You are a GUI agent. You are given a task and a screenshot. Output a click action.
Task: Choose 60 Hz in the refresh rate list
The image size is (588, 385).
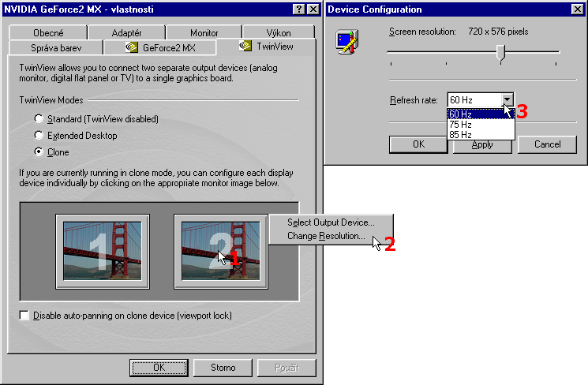[x=481, y=114]
